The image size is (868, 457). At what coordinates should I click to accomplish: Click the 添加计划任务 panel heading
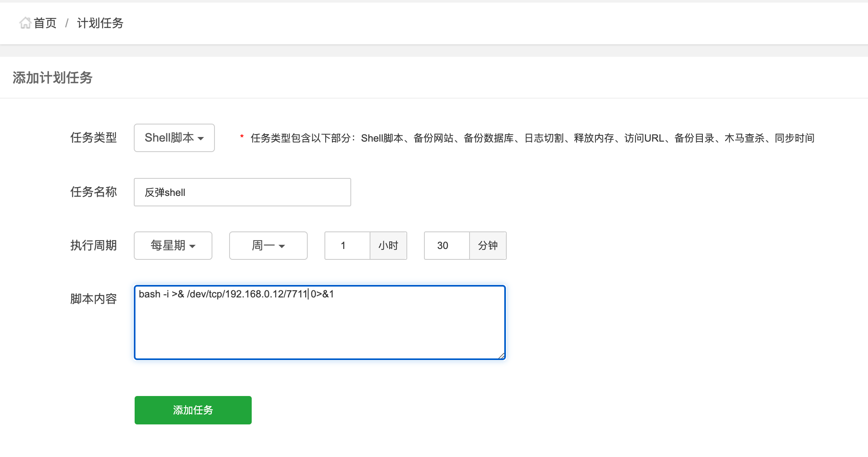52,78
